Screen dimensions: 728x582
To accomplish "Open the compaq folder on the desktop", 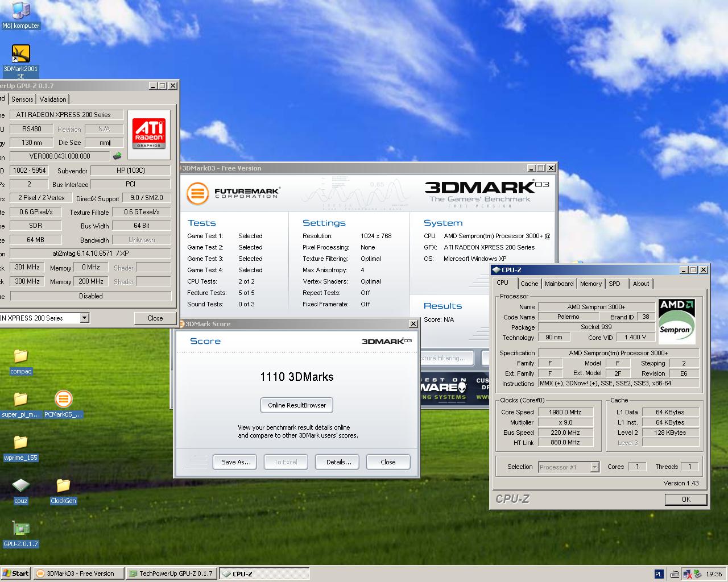I will [x=20, y=362].
